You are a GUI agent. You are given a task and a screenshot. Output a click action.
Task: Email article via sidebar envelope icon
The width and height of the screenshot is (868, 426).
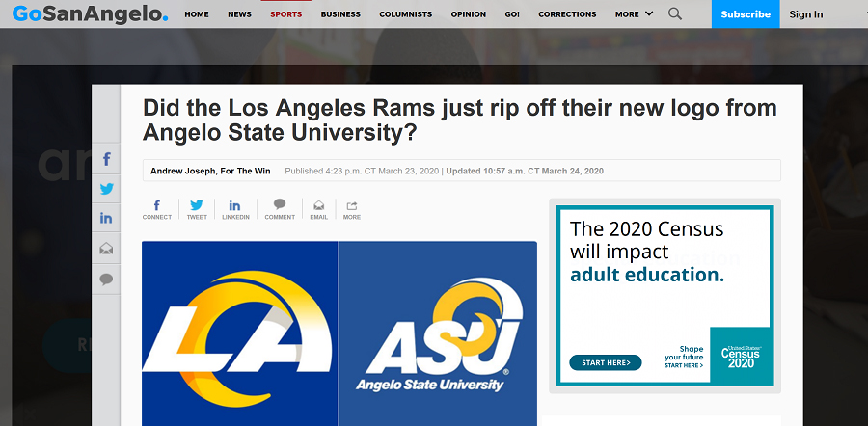click(106, 249)
